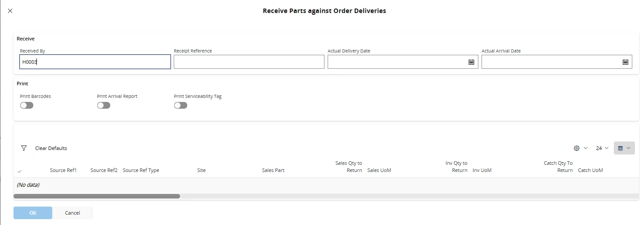Click the horizontal table scrollbar thumb

pyautogui.click(x=97, y=196)
